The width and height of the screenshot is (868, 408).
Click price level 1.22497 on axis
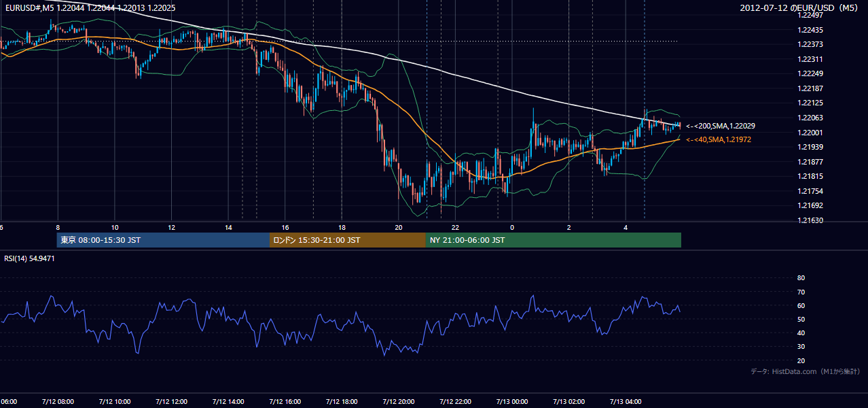click(x=810, y=15)
